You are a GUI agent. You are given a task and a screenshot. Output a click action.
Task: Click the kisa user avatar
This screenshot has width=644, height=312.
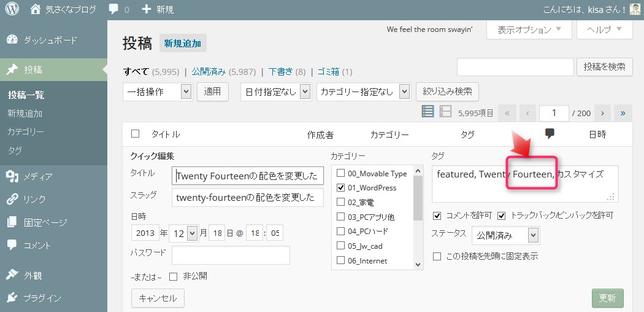point(635,9)
